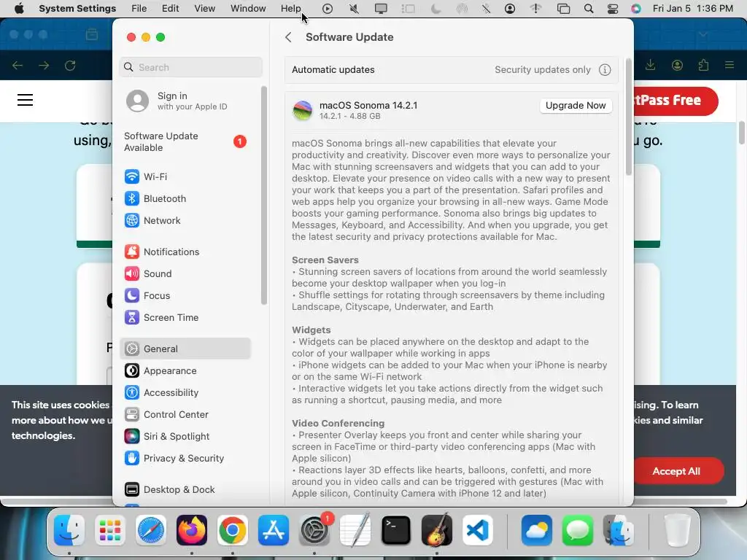
Task: Open Notifications settings
Action: (x=185, y=252)
